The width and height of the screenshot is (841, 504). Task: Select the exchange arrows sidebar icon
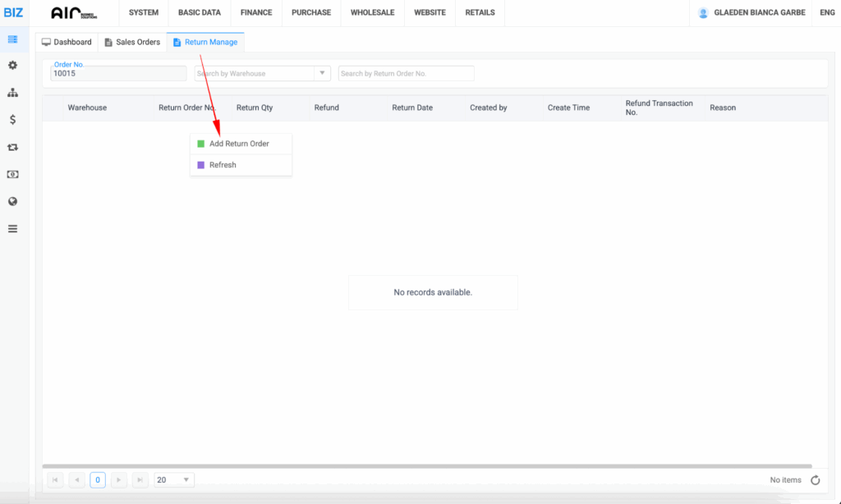tap(12, 148)
